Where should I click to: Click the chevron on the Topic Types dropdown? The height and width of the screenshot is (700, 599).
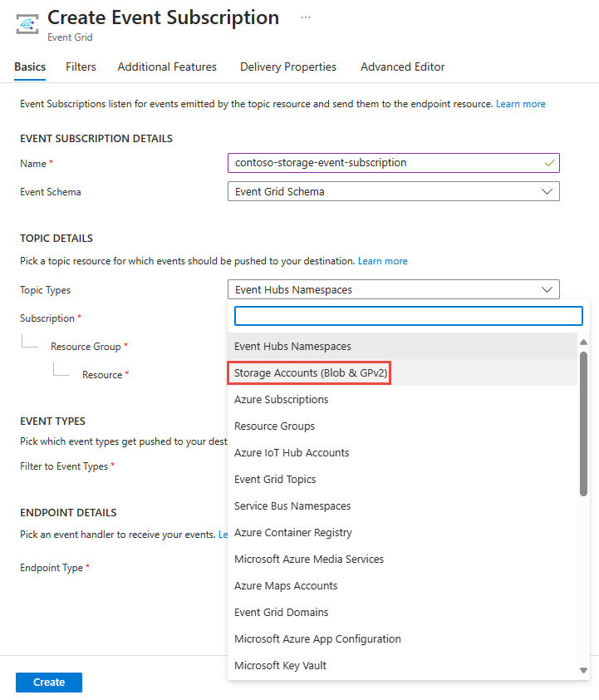click(x=547, y=289)
